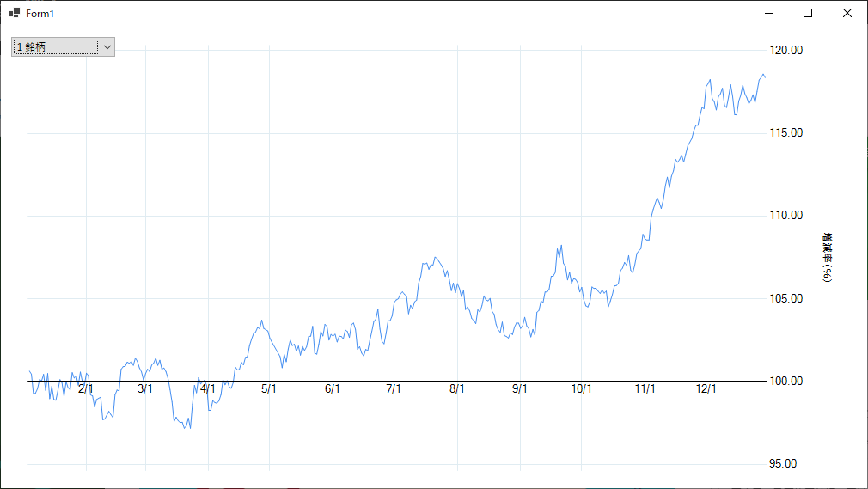
Task: Click the 110.00 axis label
Action: (x=786, y=216)
